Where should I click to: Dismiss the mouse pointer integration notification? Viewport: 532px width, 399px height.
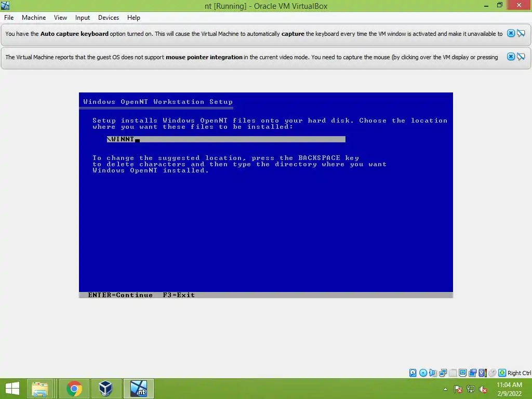511,57
